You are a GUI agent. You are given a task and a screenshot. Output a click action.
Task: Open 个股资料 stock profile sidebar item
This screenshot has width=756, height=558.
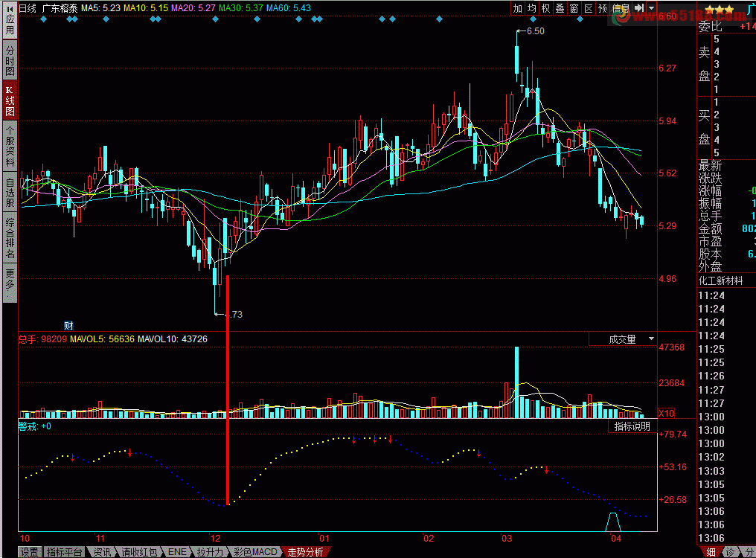(10, 146)
